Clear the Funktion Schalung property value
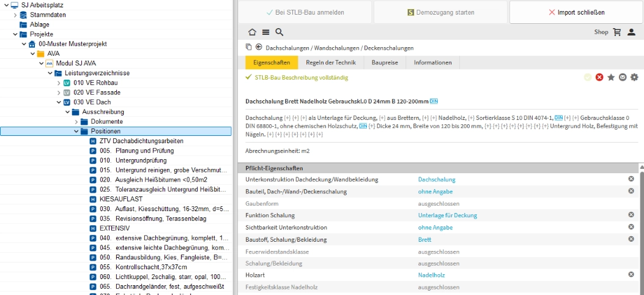Screen dimensions: 644x295 [631, 215]
